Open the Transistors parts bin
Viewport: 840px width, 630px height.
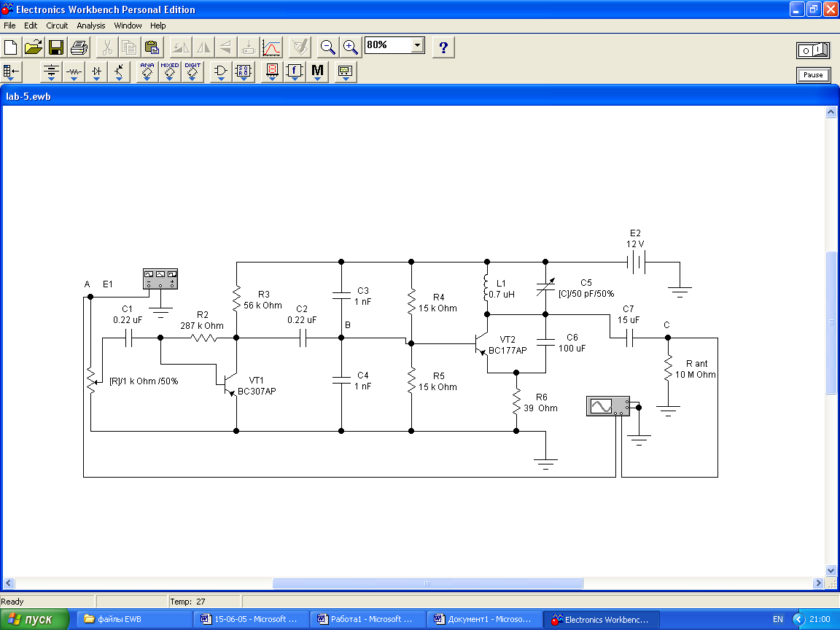tap(119, 71)
